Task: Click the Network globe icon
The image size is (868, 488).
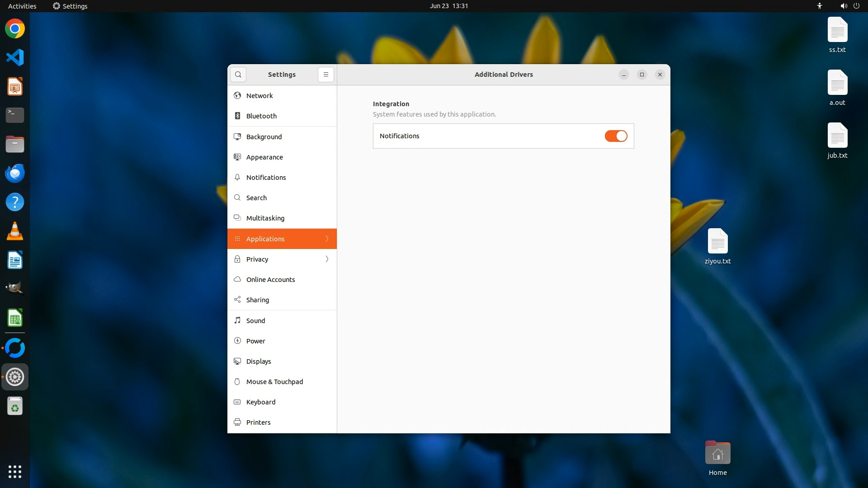Action: coord(237,96)
